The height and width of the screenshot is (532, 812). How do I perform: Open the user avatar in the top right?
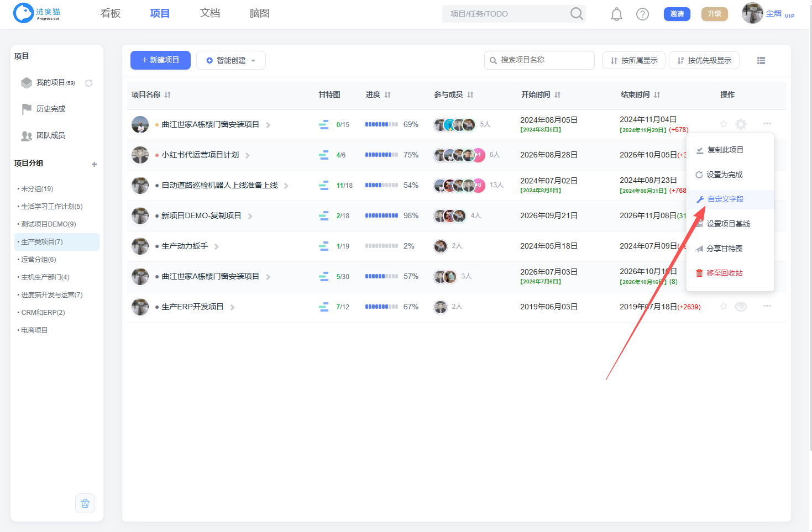752,13
